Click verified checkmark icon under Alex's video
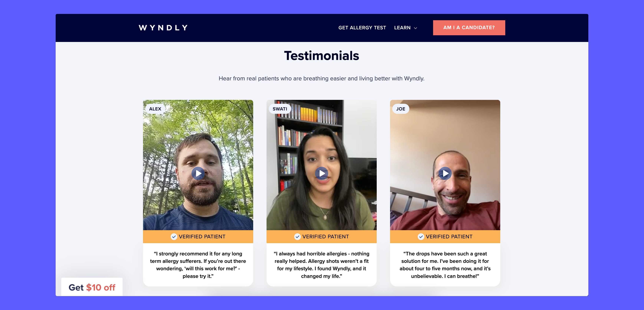Screen dimensions: 644x310 pos(174,236)
